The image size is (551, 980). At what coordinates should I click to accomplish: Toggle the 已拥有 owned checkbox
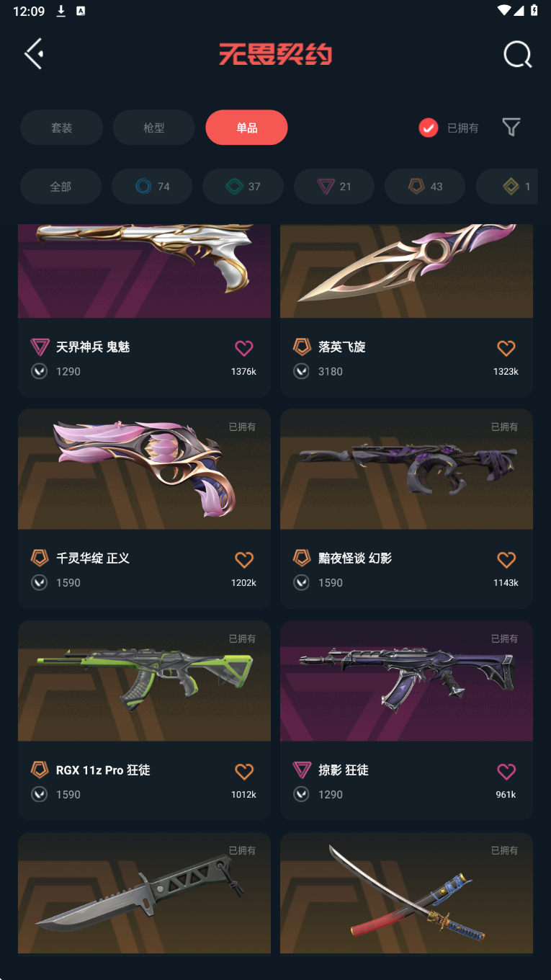click(x=429, y=128)
